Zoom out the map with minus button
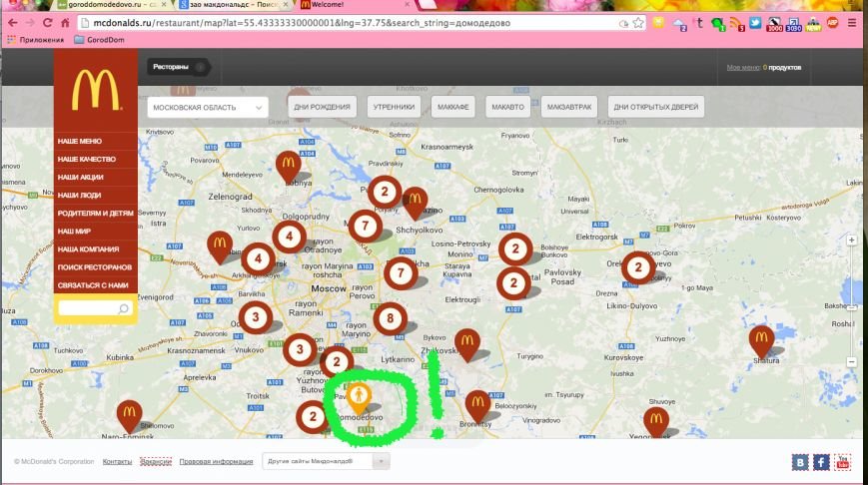The image size is (868, 485). pos(851,361)
